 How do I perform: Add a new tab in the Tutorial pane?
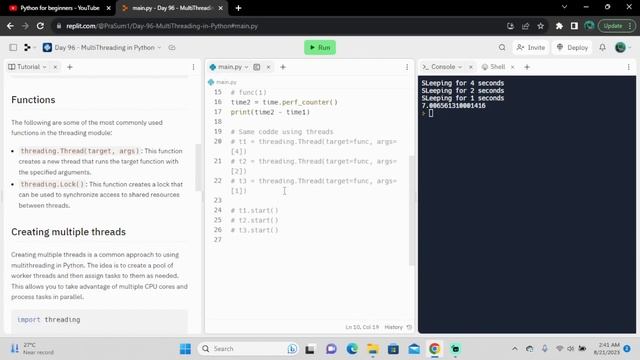point(69,67)
